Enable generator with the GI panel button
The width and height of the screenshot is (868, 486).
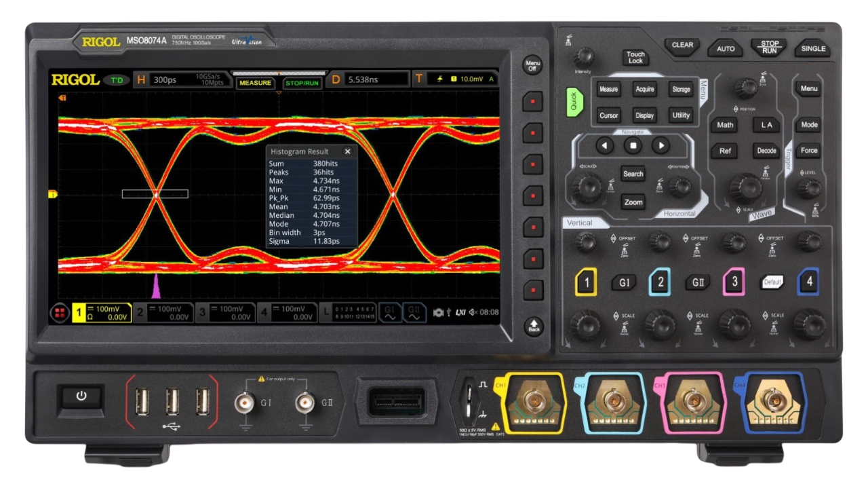(x=623, y=282)
